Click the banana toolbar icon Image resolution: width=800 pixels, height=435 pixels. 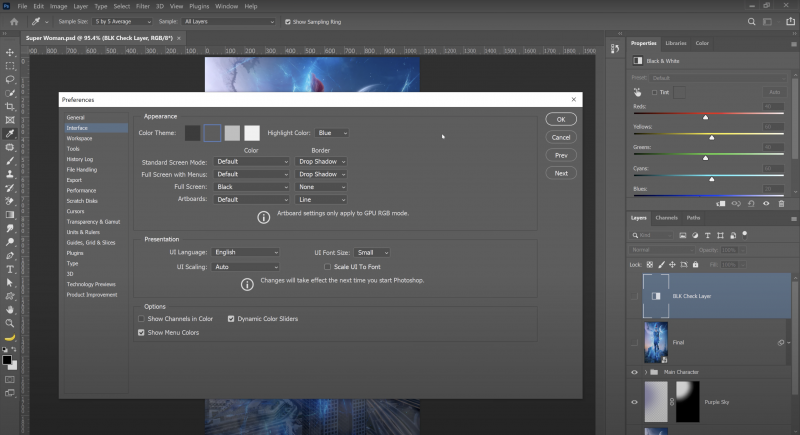(x=10, y=337)
